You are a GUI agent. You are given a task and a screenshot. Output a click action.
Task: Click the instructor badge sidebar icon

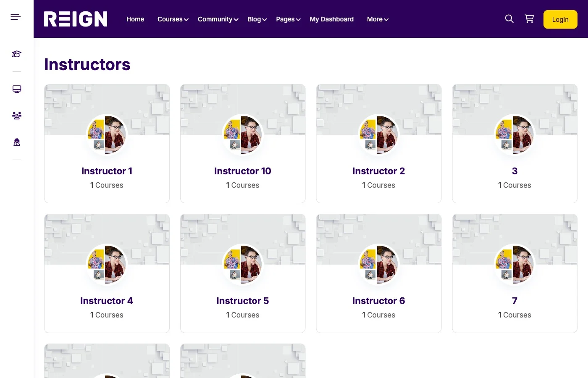click(17, 142)
